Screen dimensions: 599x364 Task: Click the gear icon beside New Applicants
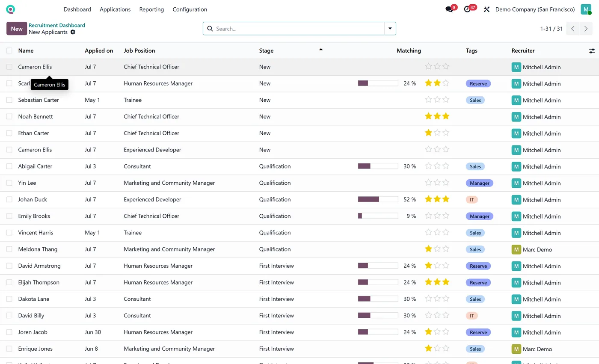(x=73, y=32)
